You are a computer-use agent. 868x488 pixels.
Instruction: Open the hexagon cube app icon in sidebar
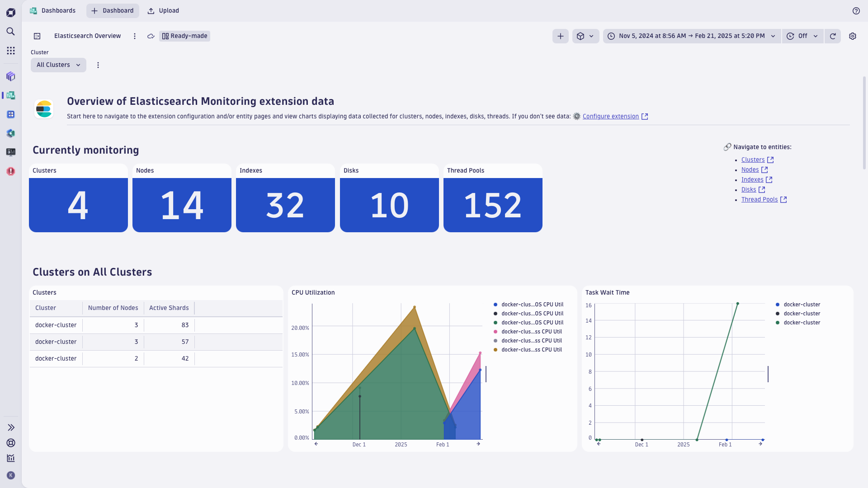pyautogui.click(x=11, y=133)
